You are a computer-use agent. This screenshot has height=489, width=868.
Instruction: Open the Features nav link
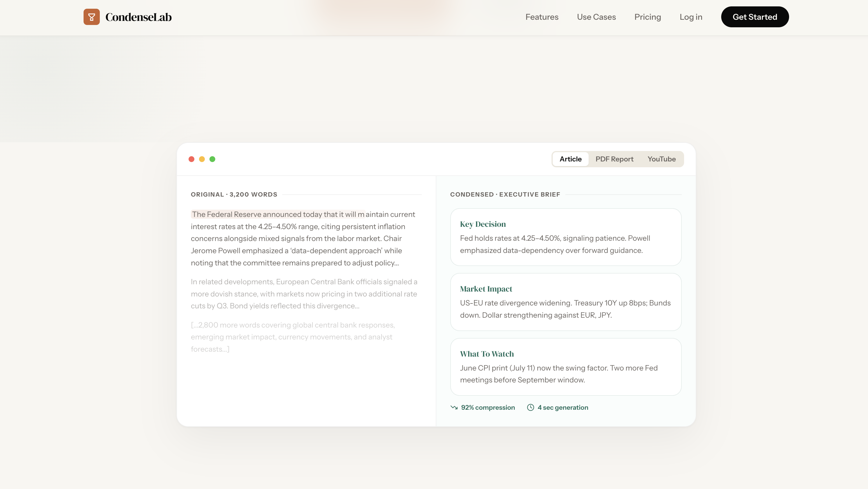click(542, 17)
